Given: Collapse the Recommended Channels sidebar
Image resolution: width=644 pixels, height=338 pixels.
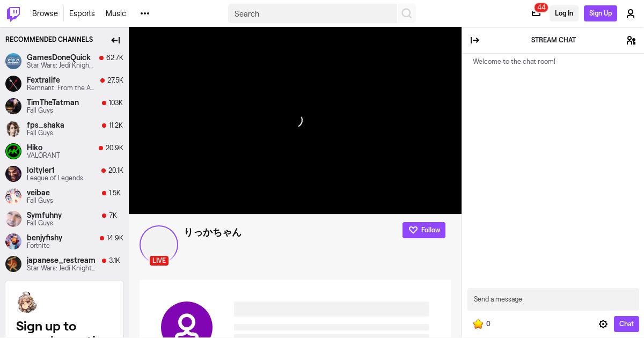Looking at the screenshot, I should click(115, 40).
